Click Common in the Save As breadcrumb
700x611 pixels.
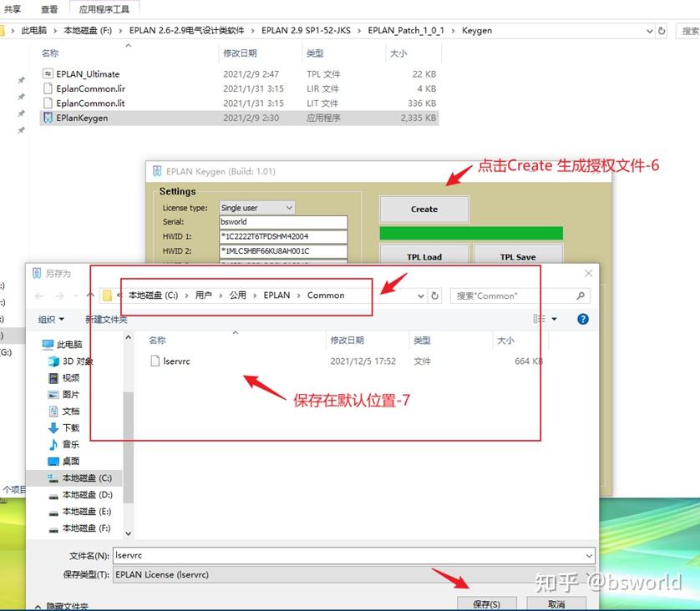326,295
